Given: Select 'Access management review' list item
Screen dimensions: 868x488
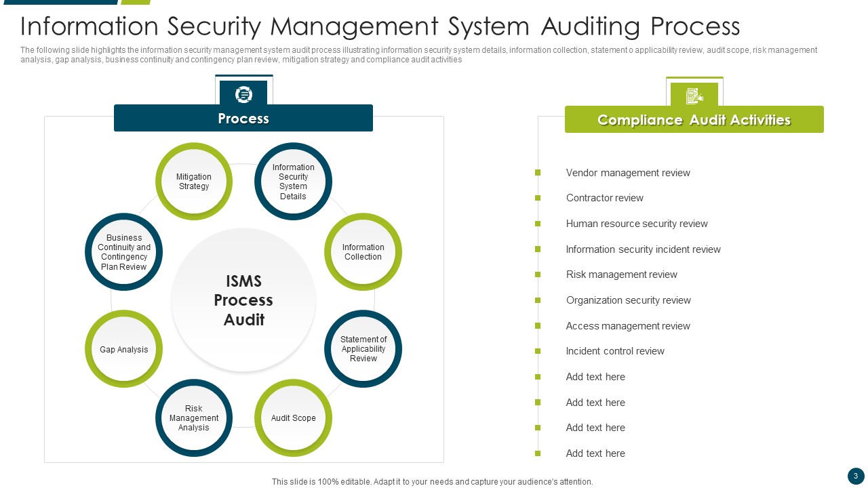Looking at the screenshot, I should tap(628, 326).
